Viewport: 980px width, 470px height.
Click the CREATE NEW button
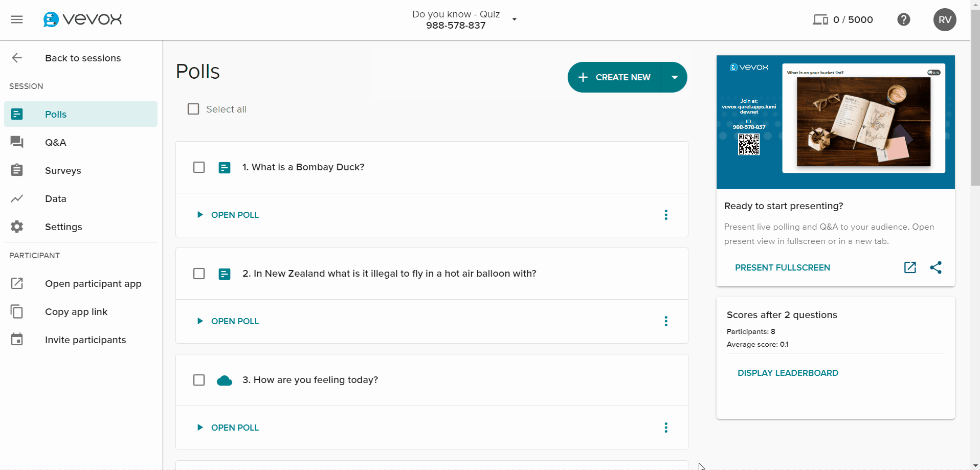614,77
